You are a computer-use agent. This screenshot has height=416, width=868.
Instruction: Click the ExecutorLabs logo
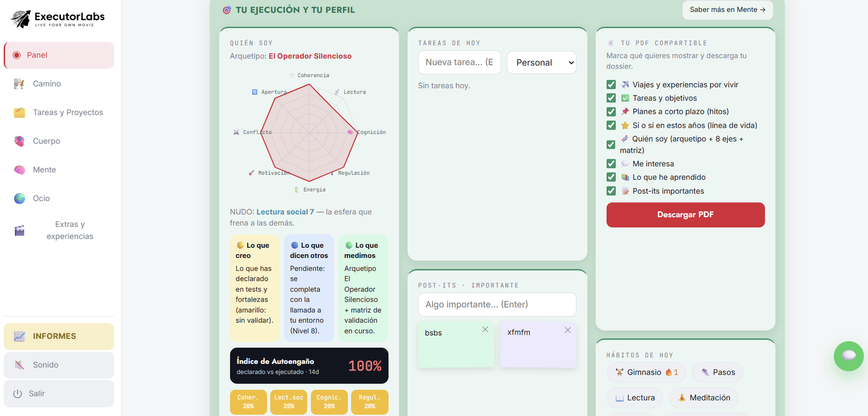pyautogui.click(x=58, y=19)
